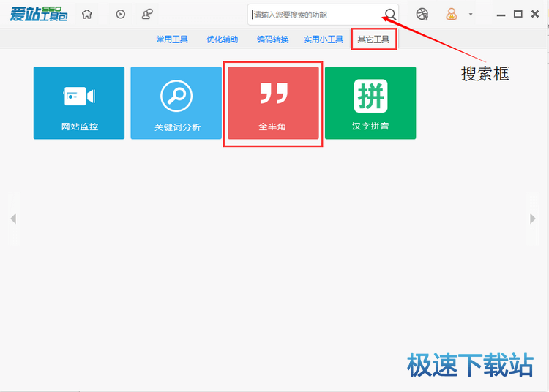Open the skin theme icon
549x392 pixels.
pos(422,15)
